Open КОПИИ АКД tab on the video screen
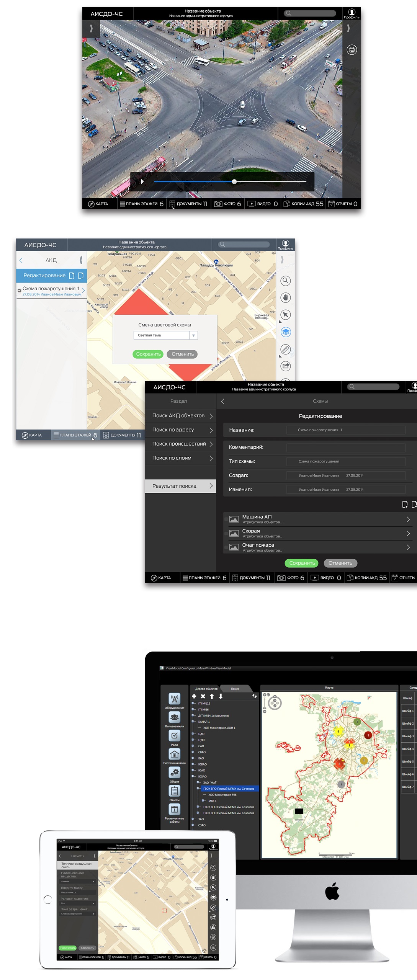 pos(303,204)
